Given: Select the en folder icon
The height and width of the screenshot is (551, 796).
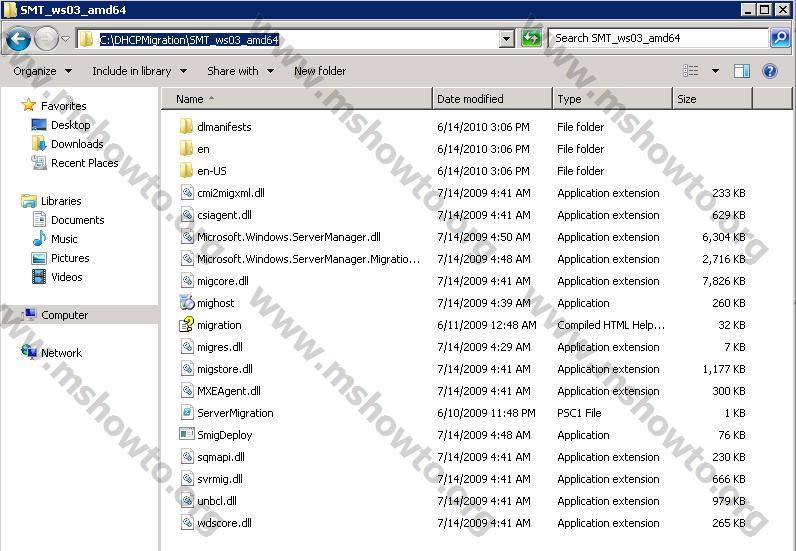Looking at the screenshot, I should click(x=186, y=149).
